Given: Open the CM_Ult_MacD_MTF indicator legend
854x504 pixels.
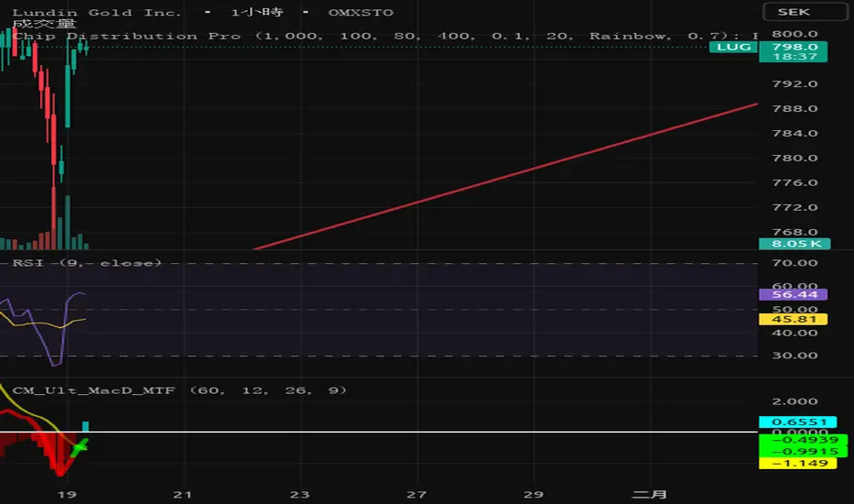Looking at the screenshot, I should [180, 390].
